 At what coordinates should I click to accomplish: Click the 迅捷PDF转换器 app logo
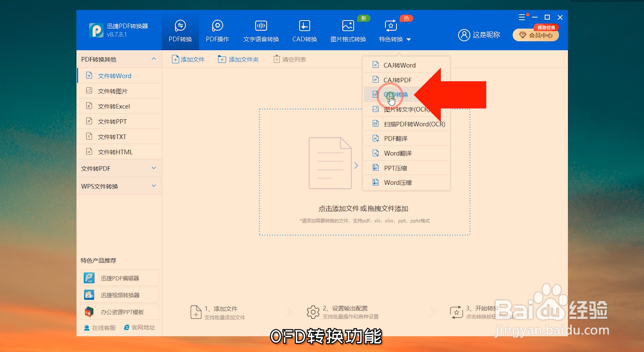point(96,30)
